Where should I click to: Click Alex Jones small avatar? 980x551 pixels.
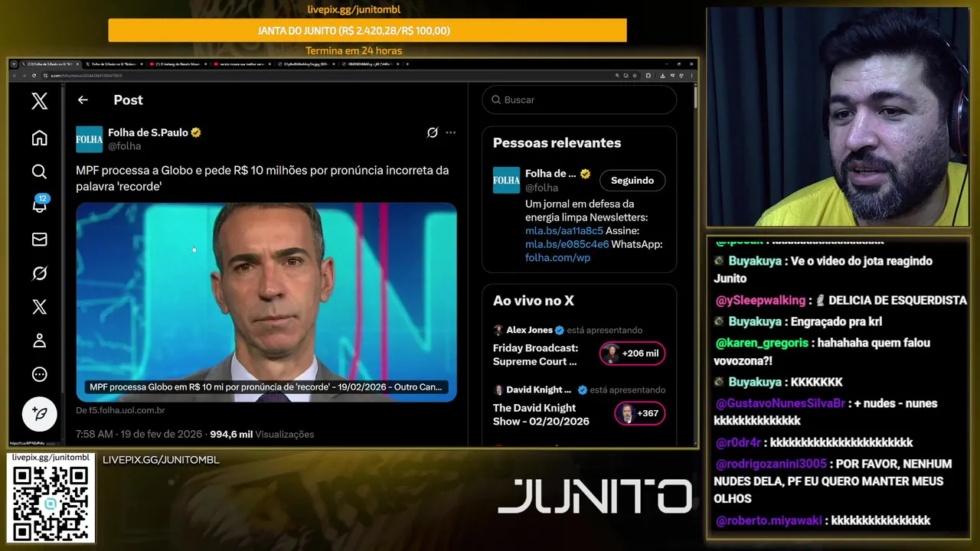click(x=498, y=330)
